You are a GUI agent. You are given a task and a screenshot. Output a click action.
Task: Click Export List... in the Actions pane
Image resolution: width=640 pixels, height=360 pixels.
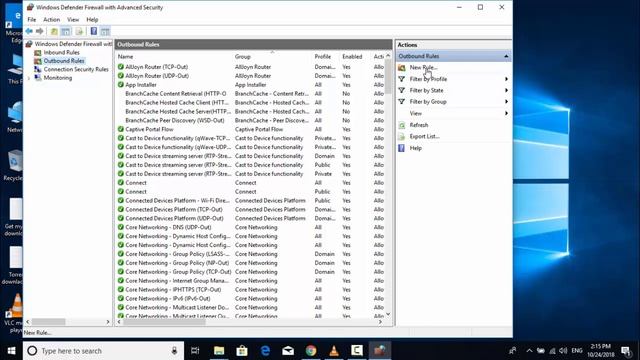click(x=424, y=136)
